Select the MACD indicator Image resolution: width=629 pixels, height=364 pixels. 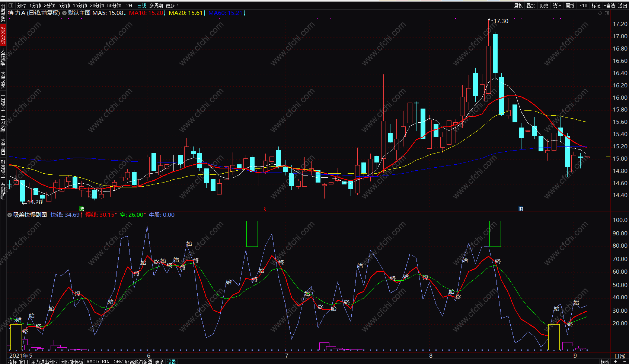93,361
